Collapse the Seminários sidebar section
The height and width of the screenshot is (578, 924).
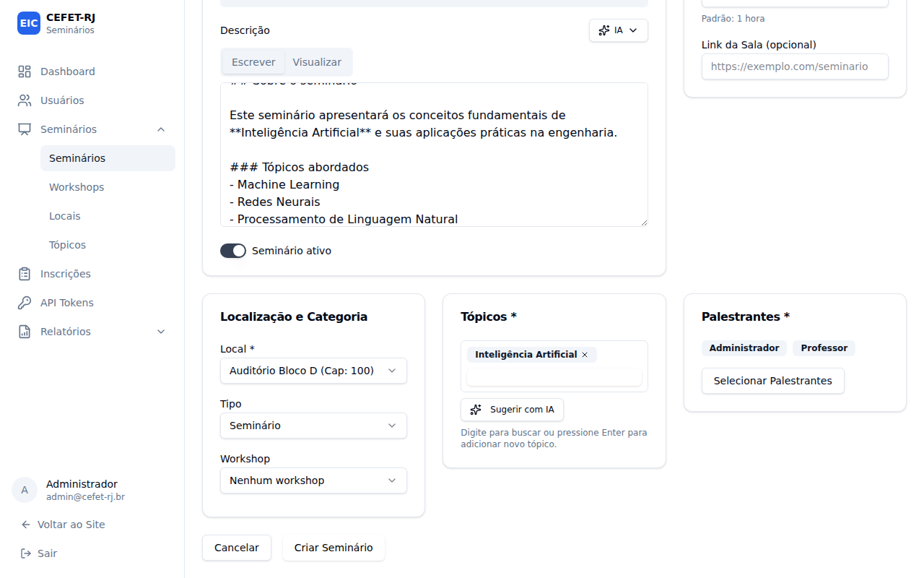point(161,129)
